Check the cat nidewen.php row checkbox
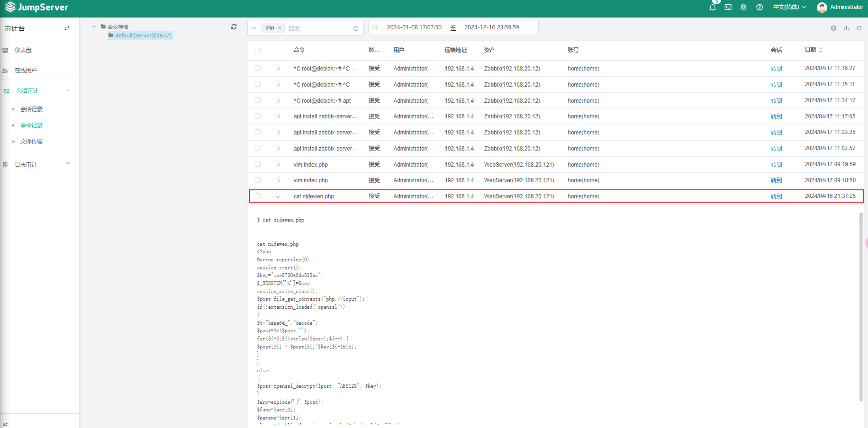 tap(258, 196)
